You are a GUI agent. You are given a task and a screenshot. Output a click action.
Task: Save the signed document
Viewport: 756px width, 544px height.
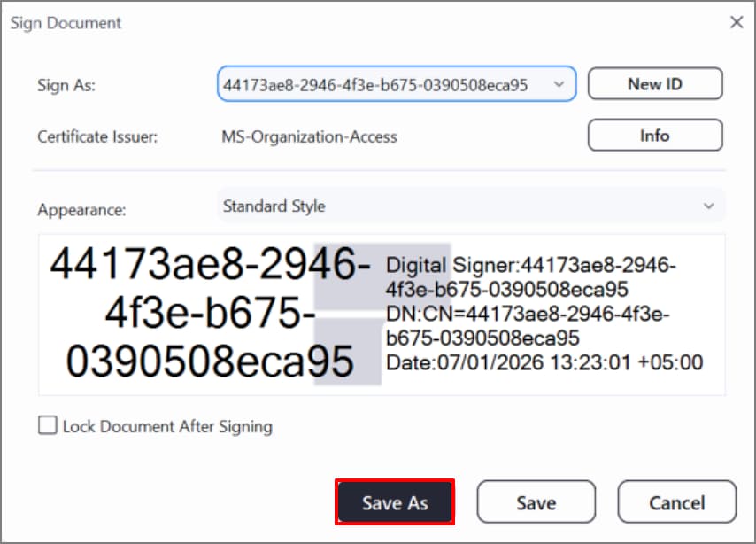pos(536,501)
